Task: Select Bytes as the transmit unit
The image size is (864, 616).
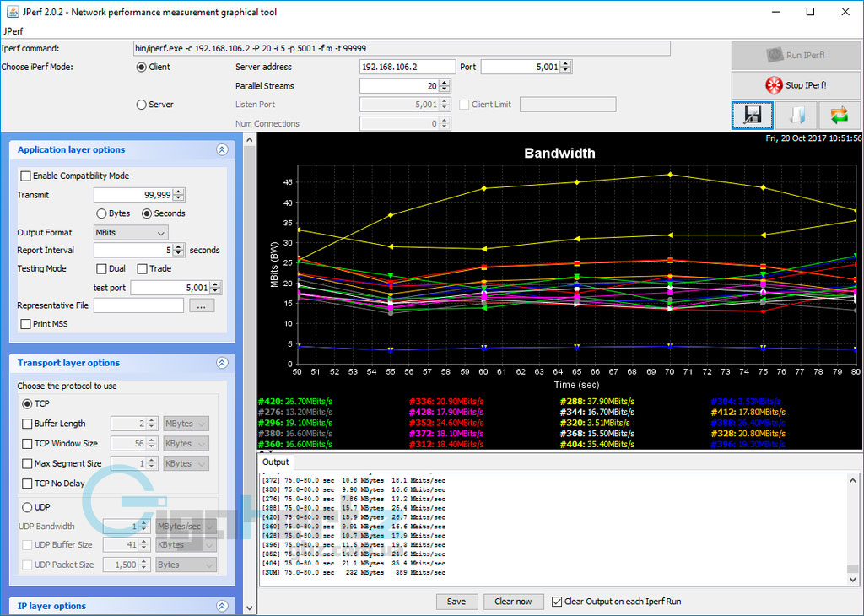Action: 102,213
